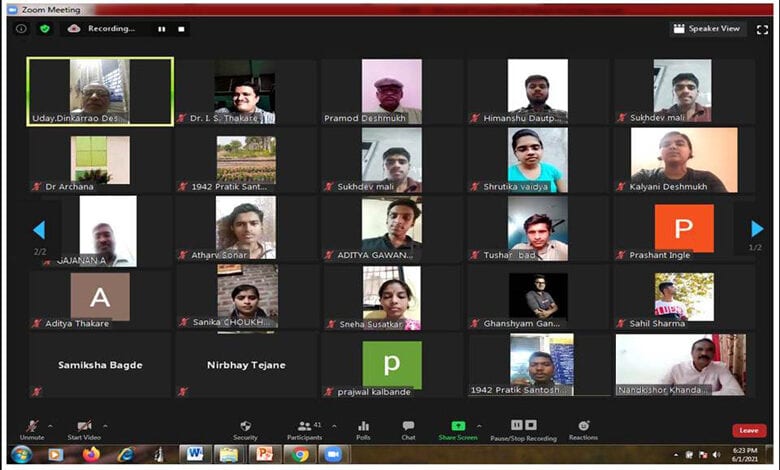The height and width of the screenshot is (470, 780).
Task: Unmute the microphone
Action: pos(32,430)
